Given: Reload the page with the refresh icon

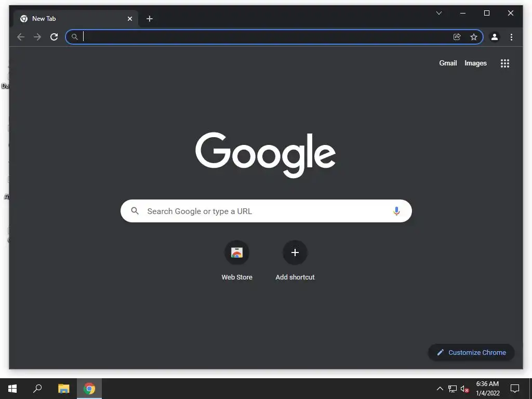Looking at the screenshot, I should coord(54,37).
